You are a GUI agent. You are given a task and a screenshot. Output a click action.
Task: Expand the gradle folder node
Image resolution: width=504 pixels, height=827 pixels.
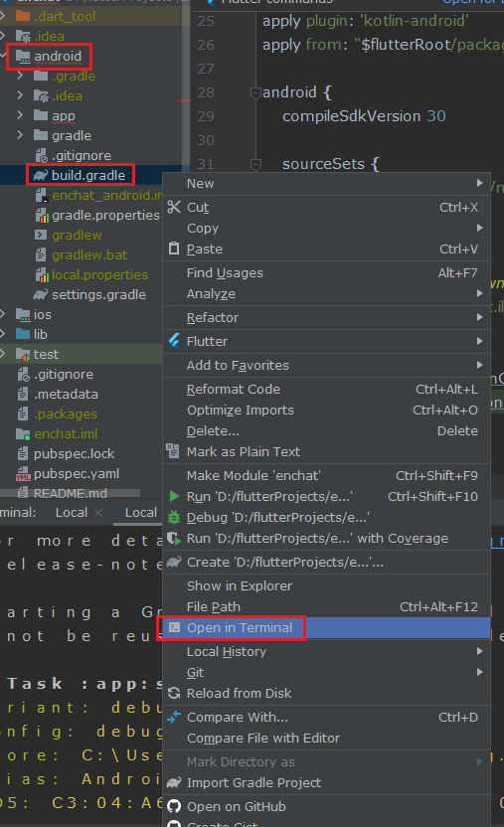(x=20, y=135)
